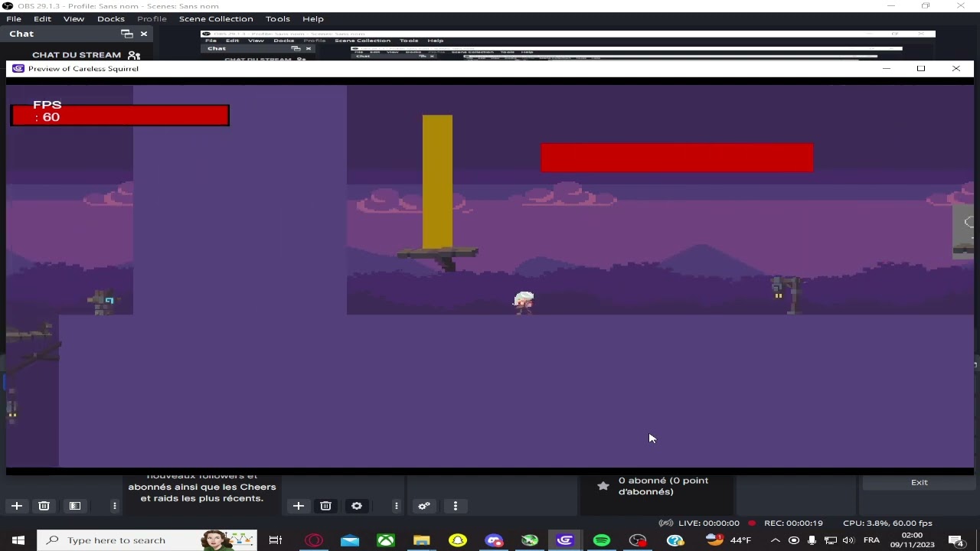Add a new source with plus icon
This screenshot has height=551, width=980.
point(299,506)
